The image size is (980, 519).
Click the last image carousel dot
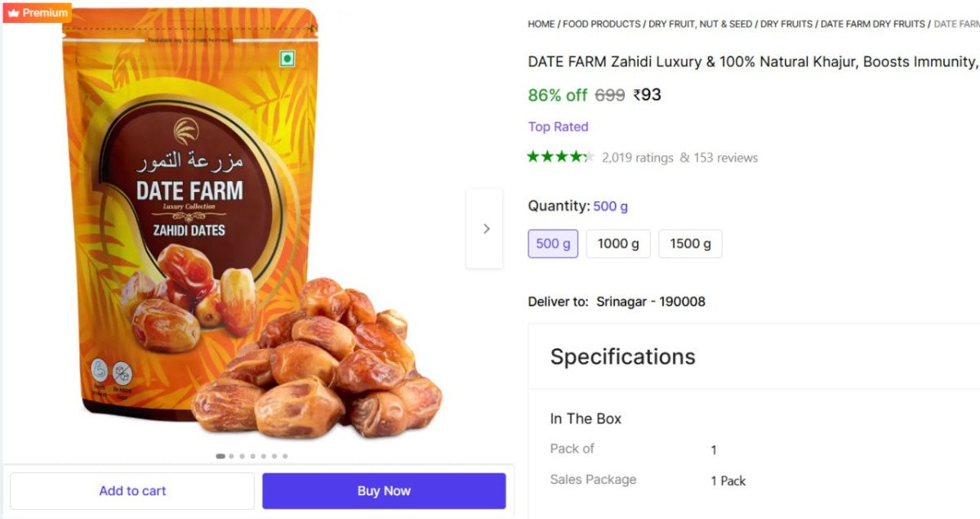(285, 456)
